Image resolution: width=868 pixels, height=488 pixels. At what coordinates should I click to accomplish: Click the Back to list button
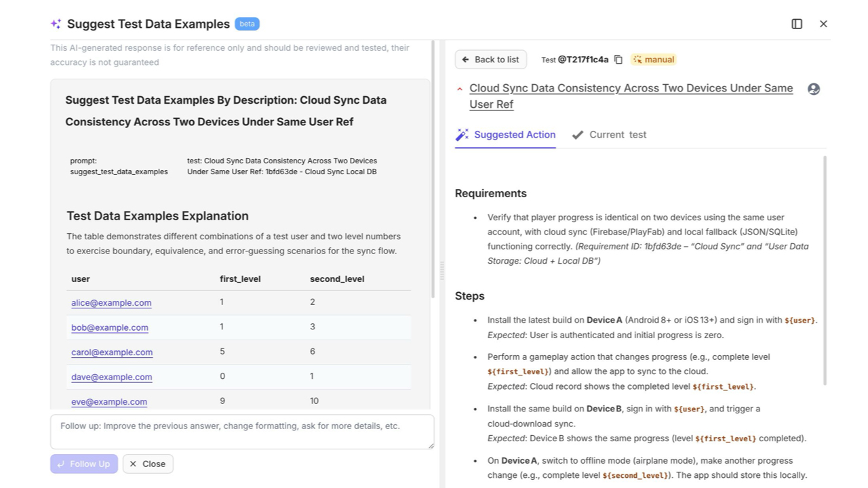click(491, 60)
